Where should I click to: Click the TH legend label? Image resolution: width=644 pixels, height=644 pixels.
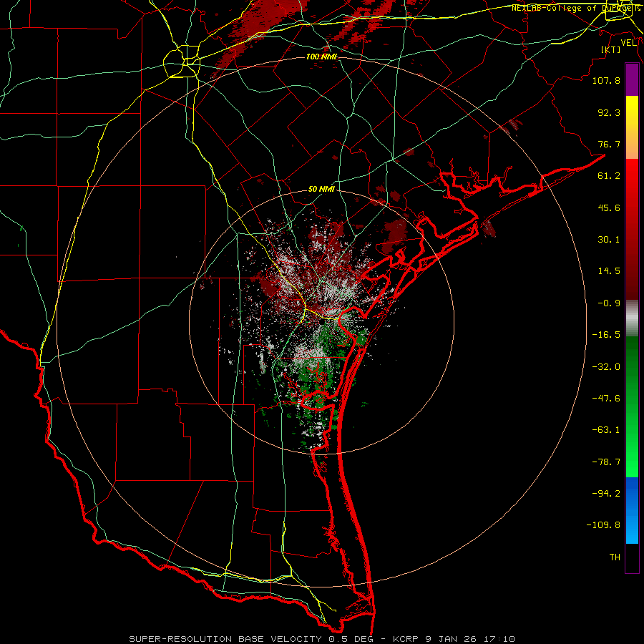tap(615, 557)
